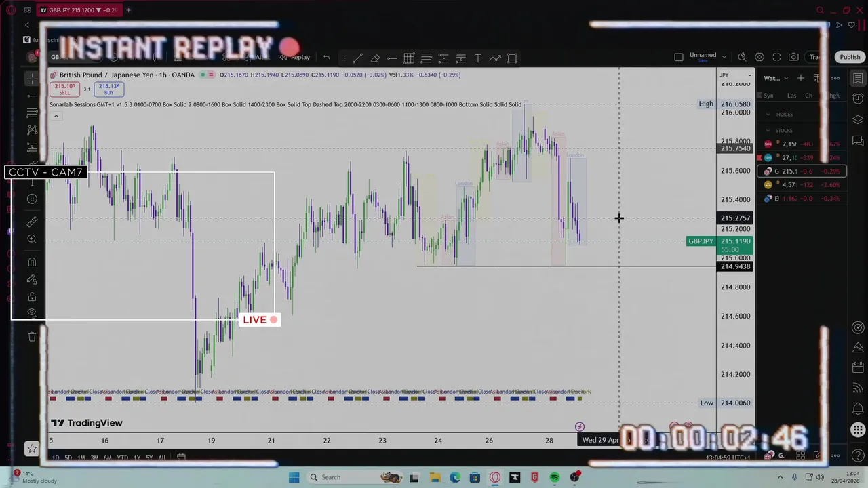Select the text tool (T icon)
The image size is (868, 488).
pos(477,58)
